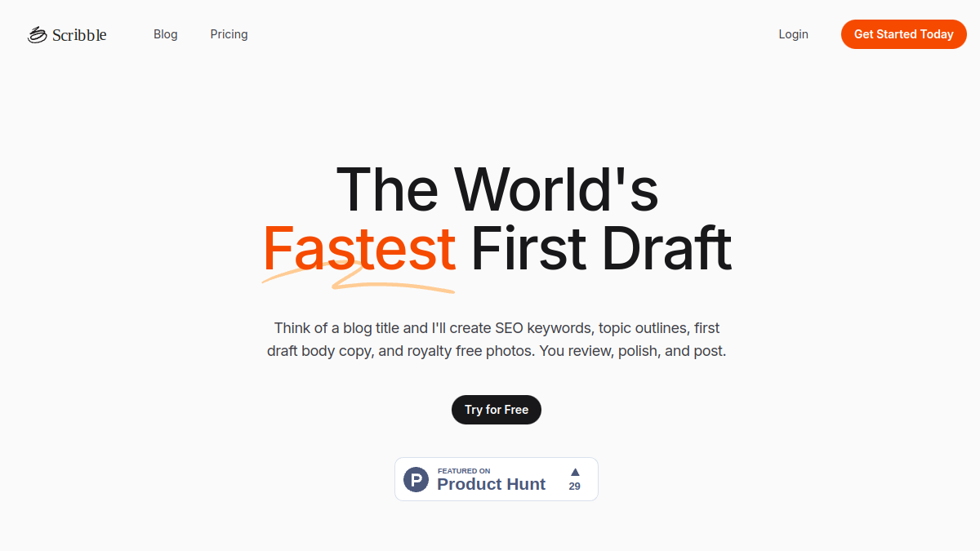The height and width of the screenshot is (551, 980).
Task: Click the Get Started Today button
Action: coord(904,34)
